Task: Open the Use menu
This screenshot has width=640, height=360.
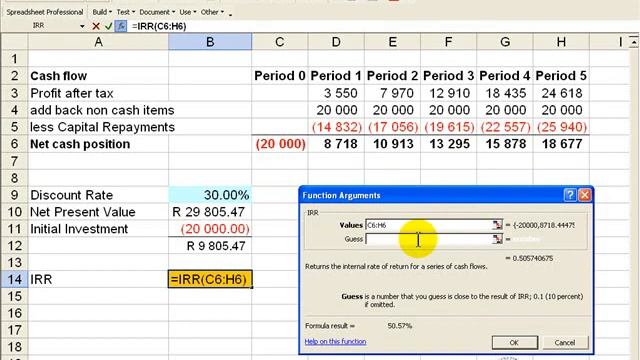Action: click(x=187, y=12)
